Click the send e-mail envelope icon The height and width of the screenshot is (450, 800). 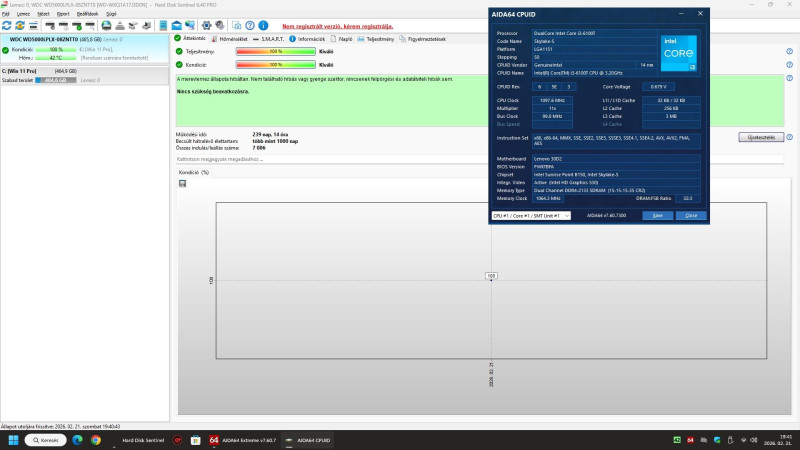coord(177,26)
